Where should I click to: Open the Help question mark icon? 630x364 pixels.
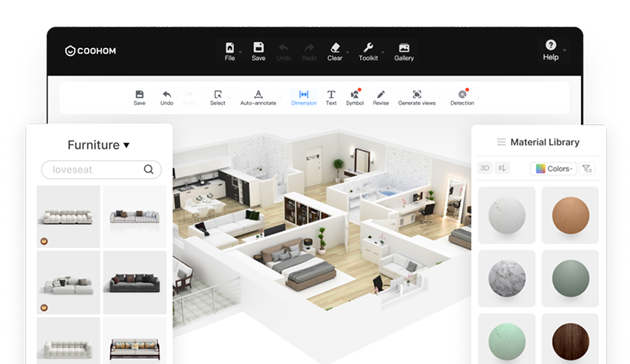point(551,44)
